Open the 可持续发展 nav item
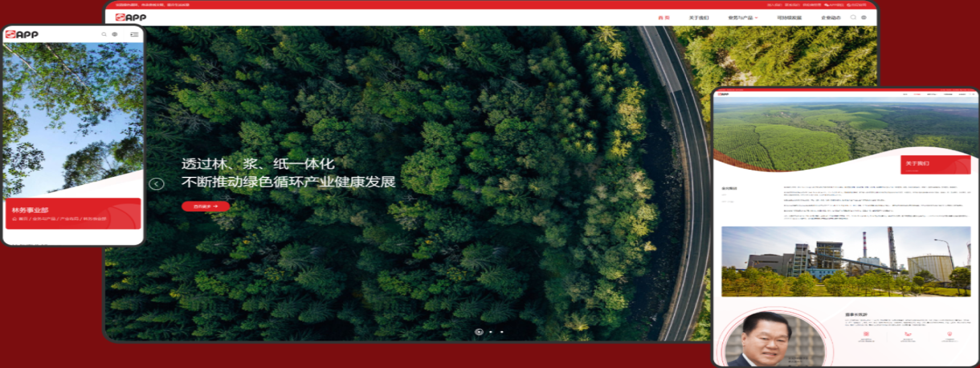The image size is (980, 368). (x=789, y=18)
